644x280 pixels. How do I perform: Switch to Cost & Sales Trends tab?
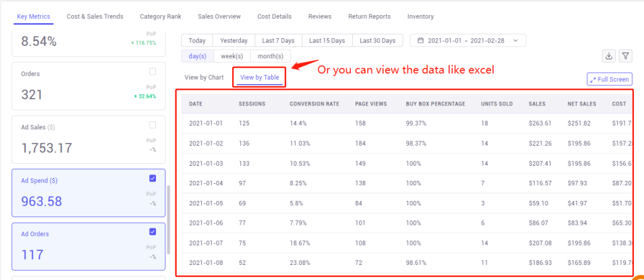click(x=95, y=16)
